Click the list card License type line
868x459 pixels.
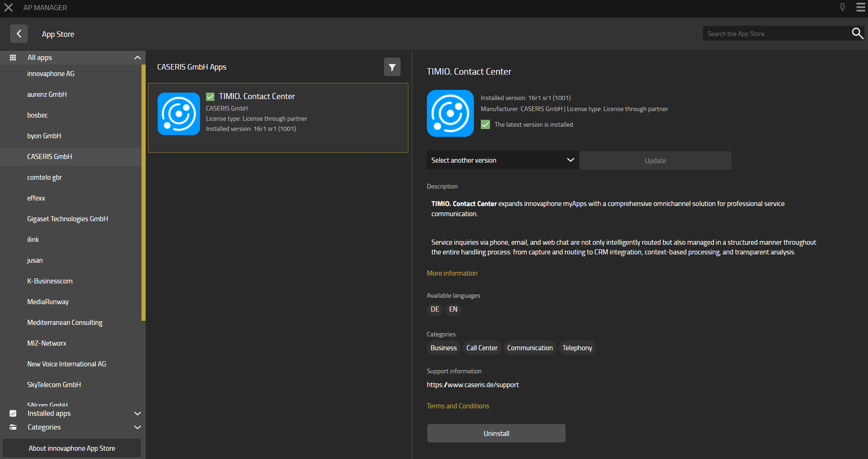[256, 118]
